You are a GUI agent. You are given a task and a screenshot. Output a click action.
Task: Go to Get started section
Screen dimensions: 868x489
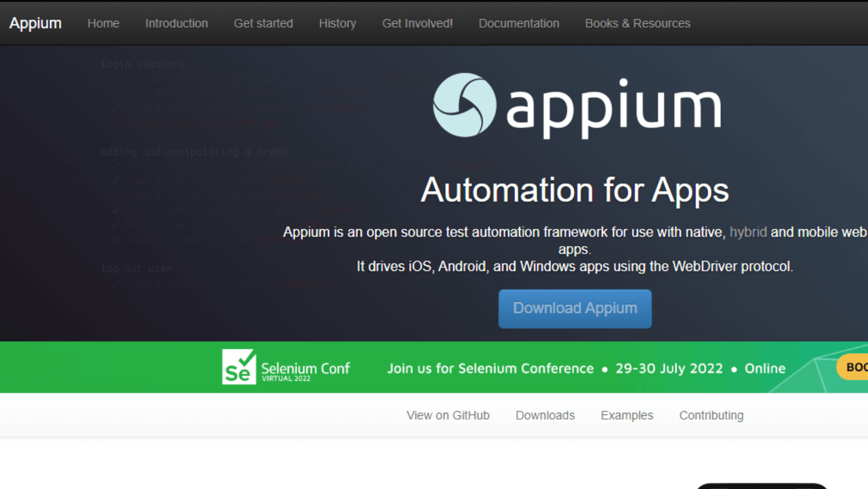click(263, 23)
